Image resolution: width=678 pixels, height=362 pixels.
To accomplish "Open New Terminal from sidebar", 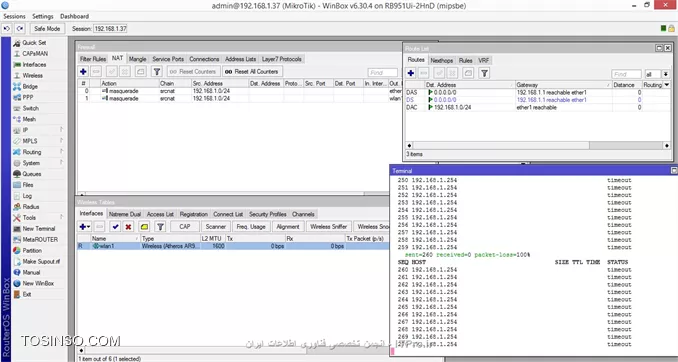I will [x=38, y=229].
